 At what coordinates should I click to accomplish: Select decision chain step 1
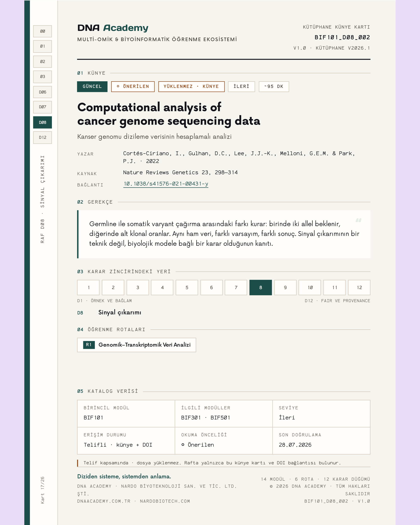[x=88, y=288]
